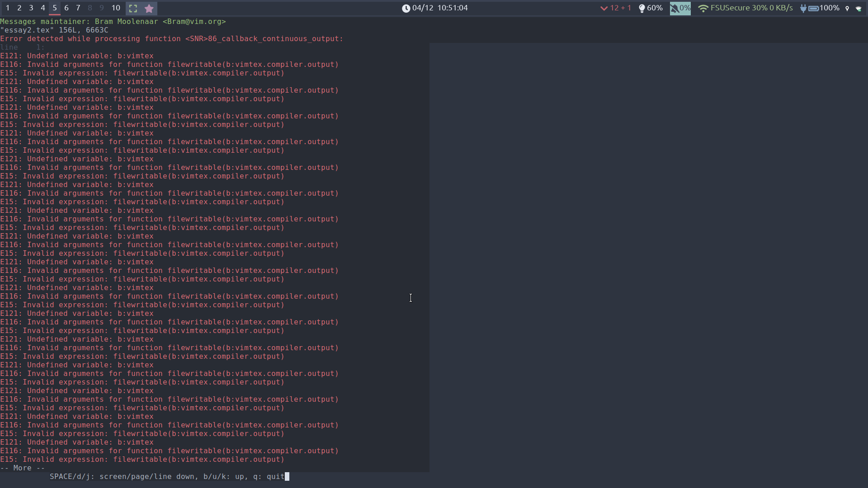
Task: Switch to workspace 2
Action: 19,8
